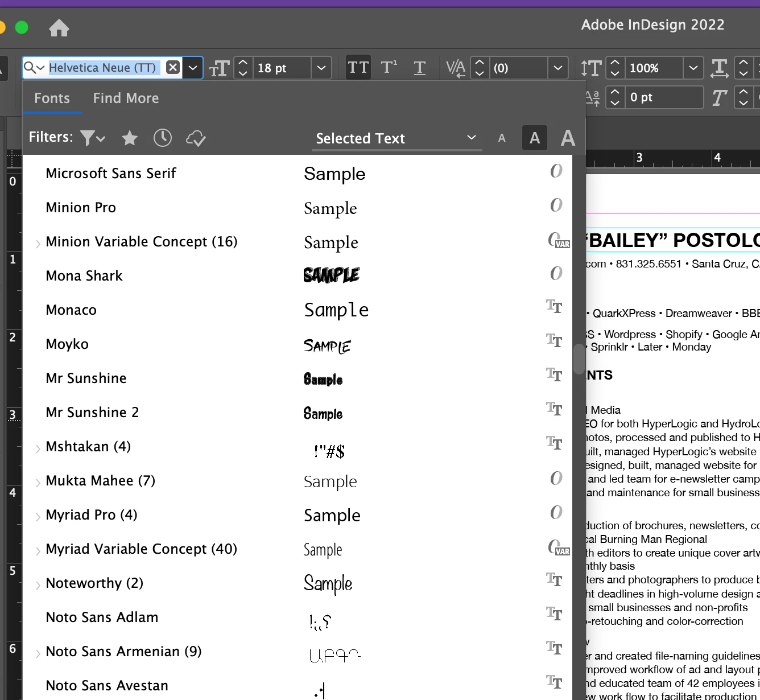Select the small sample size A
Image resolution: width=760 pixels, height=700 pixels.
click(x=502, y=138)
